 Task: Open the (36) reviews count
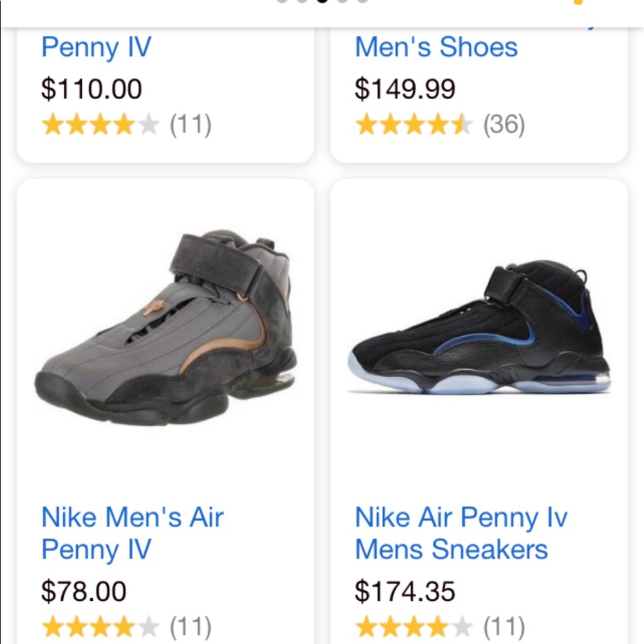[504, 124]
